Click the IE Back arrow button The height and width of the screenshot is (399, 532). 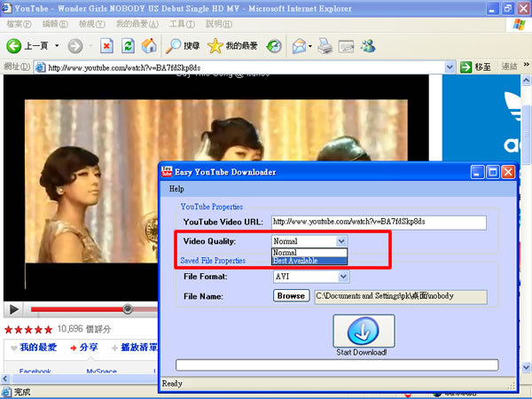(x=14, y=46)
